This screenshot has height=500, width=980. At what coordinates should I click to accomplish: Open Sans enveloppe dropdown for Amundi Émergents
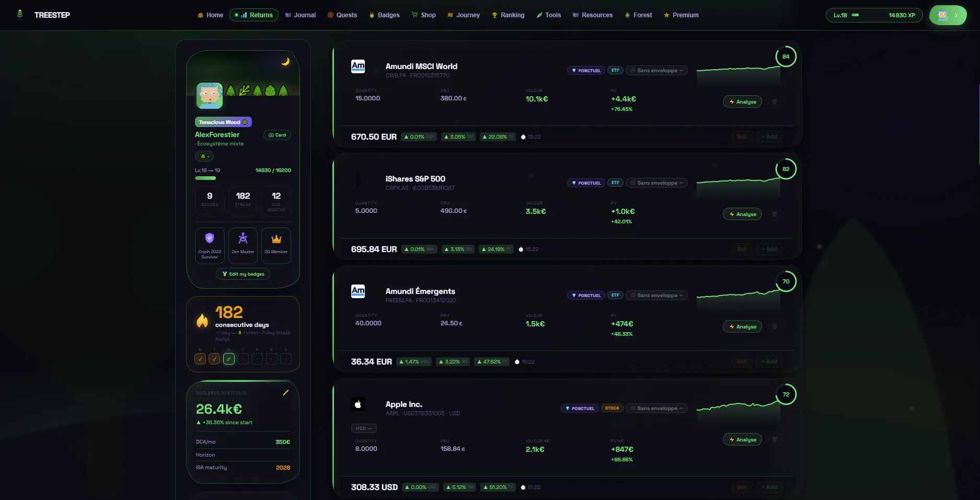[x=657, y=296]
